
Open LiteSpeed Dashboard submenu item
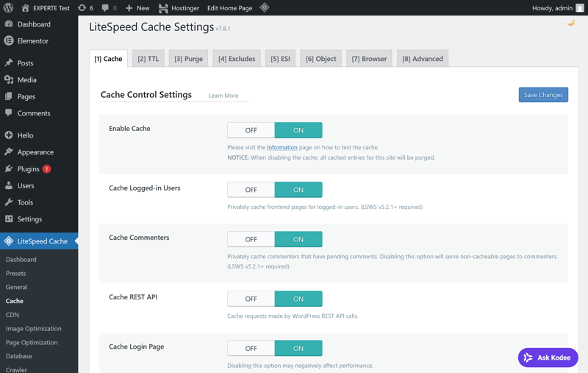point(21,259)
